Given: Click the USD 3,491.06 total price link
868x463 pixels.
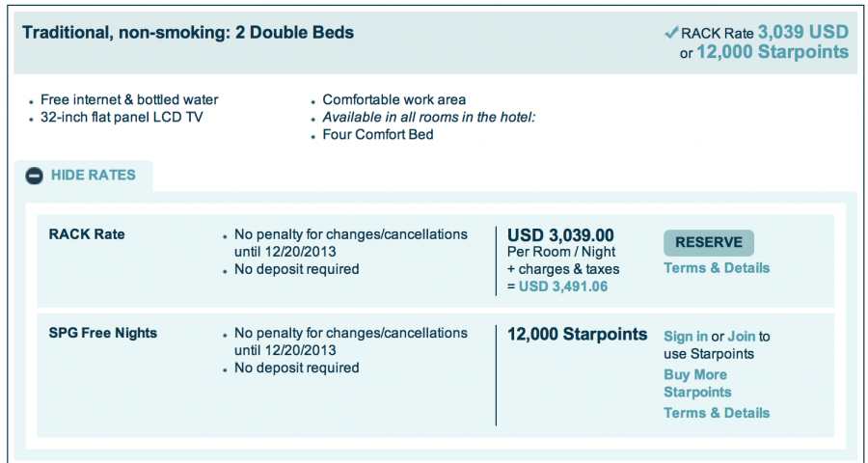Looking at the screenshot, I should coord(563,286).
